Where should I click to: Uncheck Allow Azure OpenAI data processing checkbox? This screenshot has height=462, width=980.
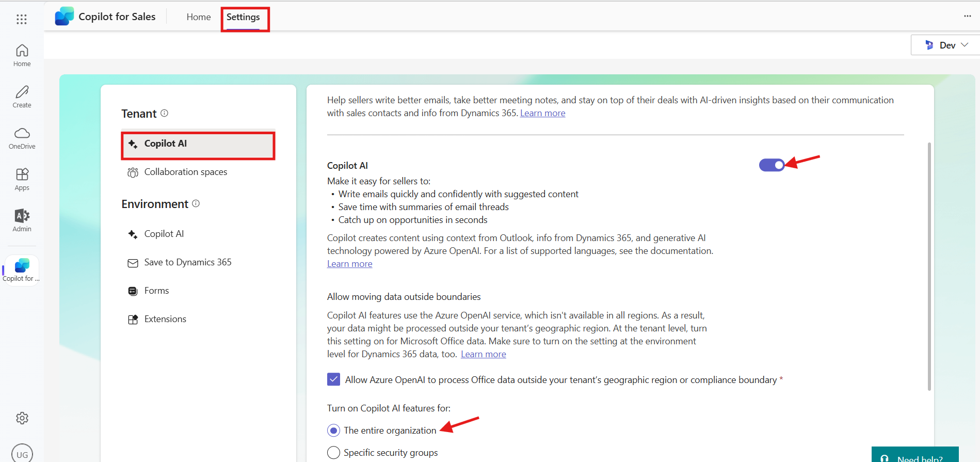333,379
